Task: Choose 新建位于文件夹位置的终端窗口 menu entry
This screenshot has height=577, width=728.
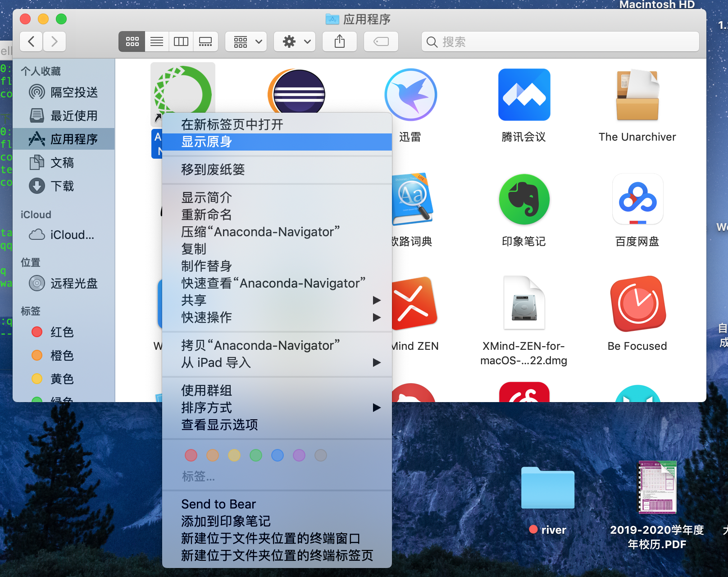Action: tap(277, 538)
